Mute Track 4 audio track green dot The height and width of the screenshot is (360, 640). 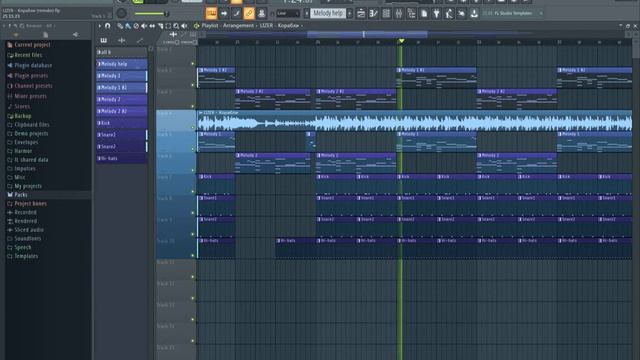pyautogui.click(x=193, y=127)
